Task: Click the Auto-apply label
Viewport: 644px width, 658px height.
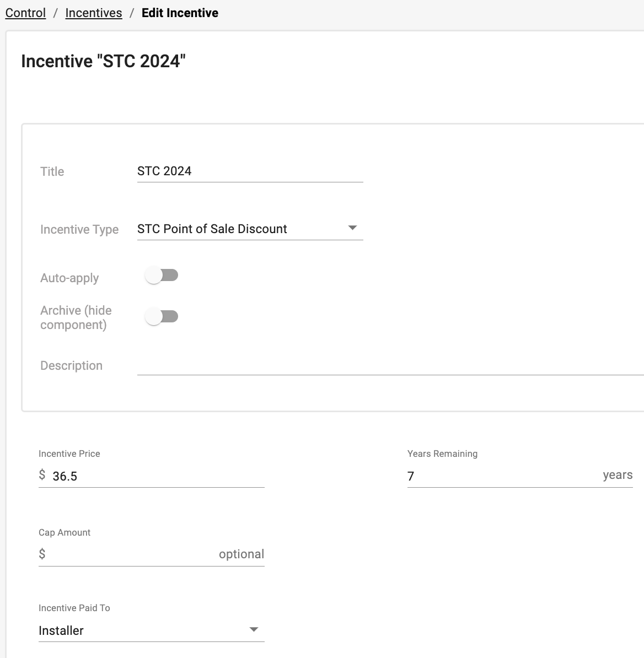Action: [69, 278]
